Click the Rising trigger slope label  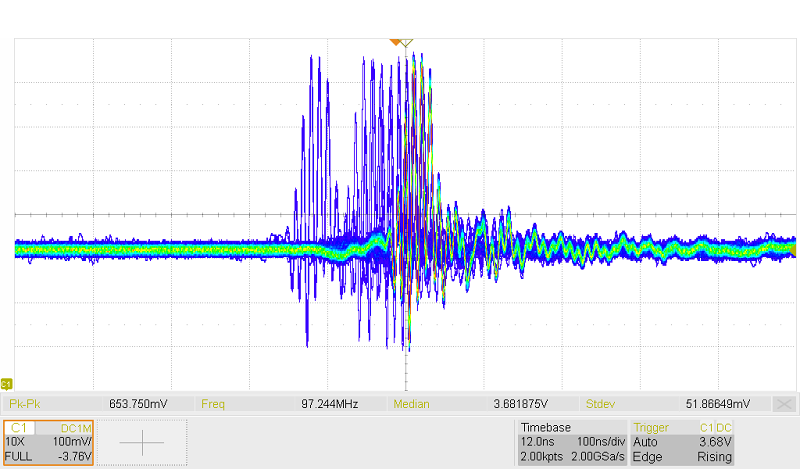coord(716,457)
